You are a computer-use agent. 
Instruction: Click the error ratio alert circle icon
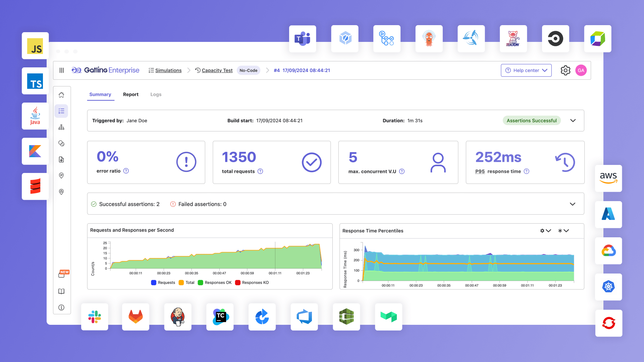[x=186, y=162]
